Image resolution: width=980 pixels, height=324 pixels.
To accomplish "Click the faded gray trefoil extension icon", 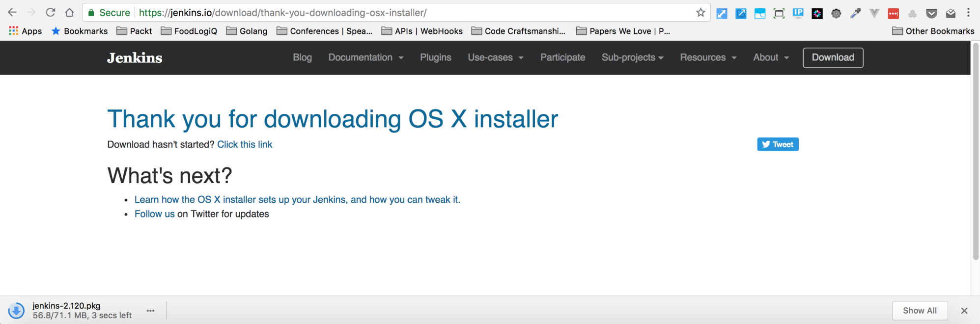I will coord(913,14).
